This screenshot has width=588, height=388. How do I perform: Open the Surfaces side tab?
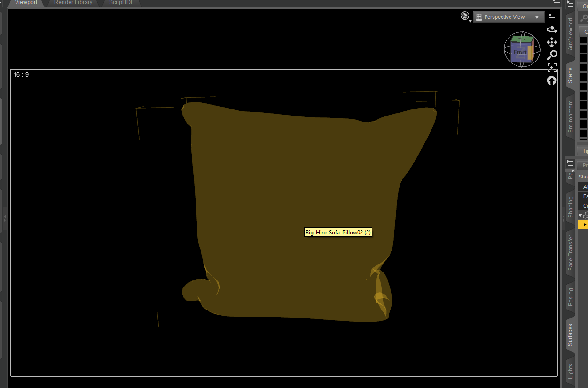pos(571,335)
